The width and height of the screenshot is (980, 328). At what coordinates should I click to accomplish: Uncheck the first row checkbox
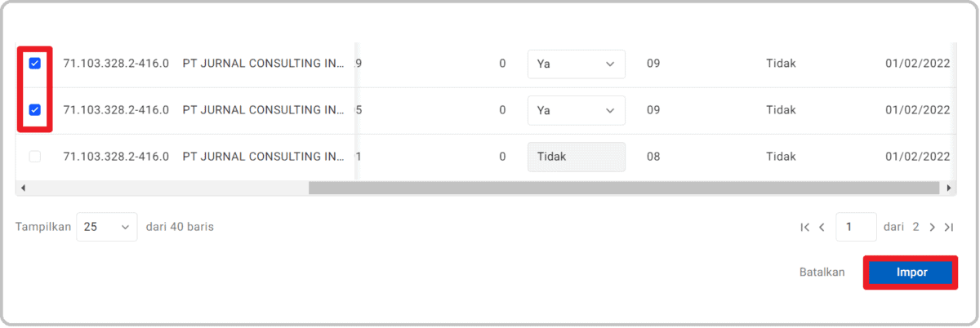click(x=35, y=64)
